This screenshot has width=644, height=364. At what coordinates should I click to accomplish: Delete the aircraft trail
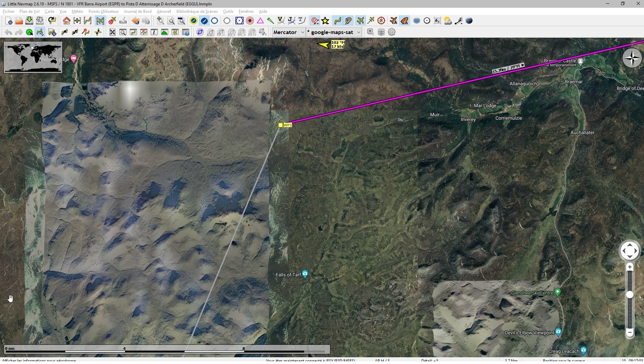click(x=112, y=21)
